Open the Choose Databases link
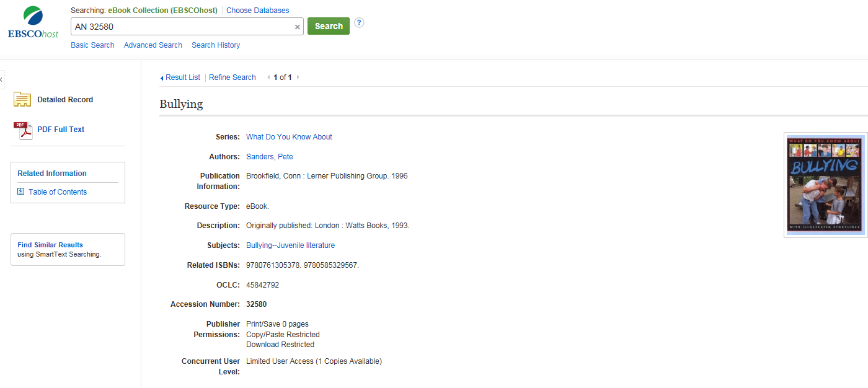This screenshot has width=868, height=388. [257, 11]
